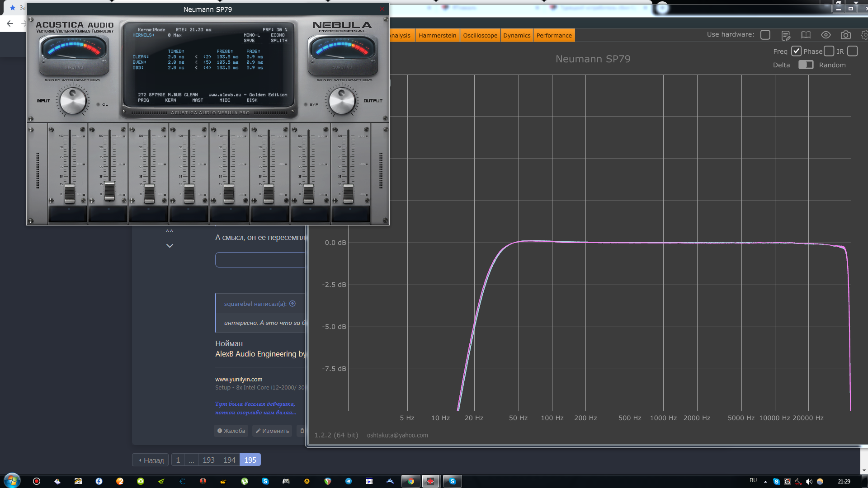
Task: Enable the IR checkbox
Action: (x=853, y=51)
